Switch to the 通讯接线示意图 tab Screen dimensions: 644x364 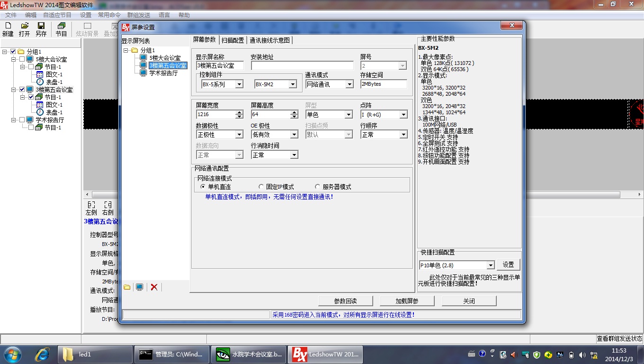(x=269, y=40)
